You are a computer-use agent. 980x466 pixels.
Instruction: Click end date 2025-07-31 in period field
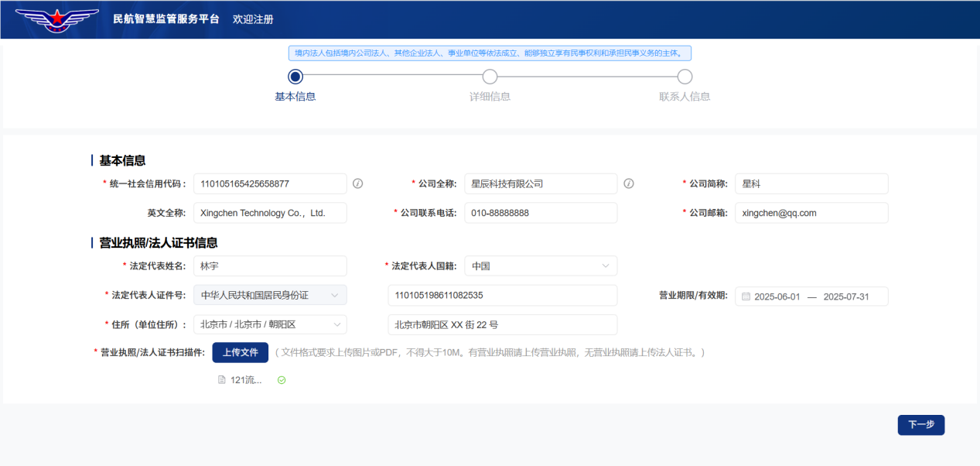[847, 296]
